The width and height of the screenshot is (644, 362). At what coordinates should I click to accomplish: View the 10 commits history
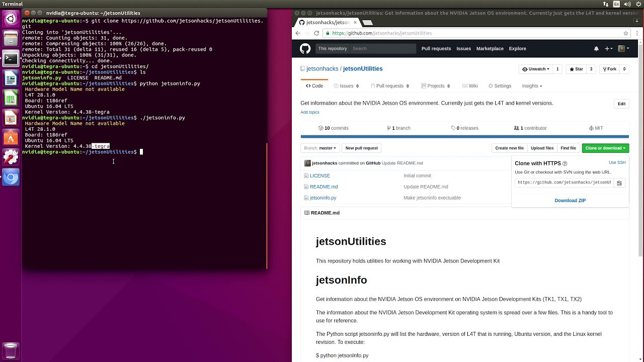pos(334,128)
